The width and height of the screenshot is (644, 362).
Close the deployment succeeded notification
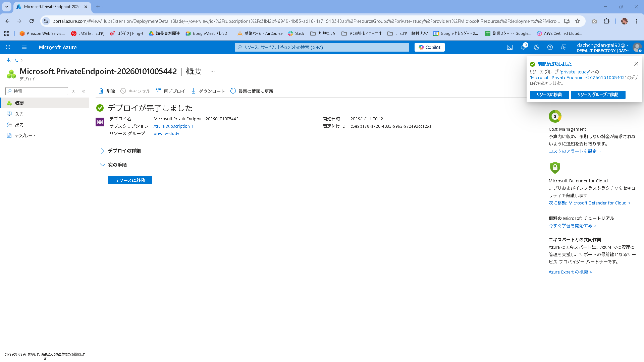[x=636, y=64]
